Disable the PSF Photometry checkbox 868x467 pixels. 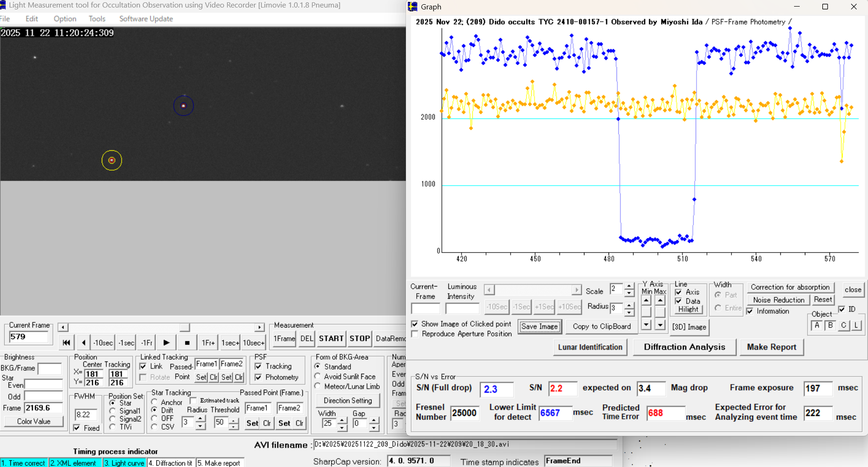[x=259, y=377]
